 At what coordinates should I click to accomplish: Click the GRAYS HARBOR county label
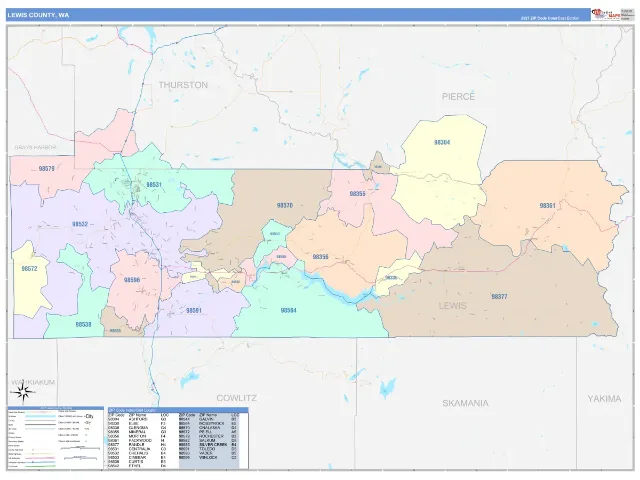point(35,147)
